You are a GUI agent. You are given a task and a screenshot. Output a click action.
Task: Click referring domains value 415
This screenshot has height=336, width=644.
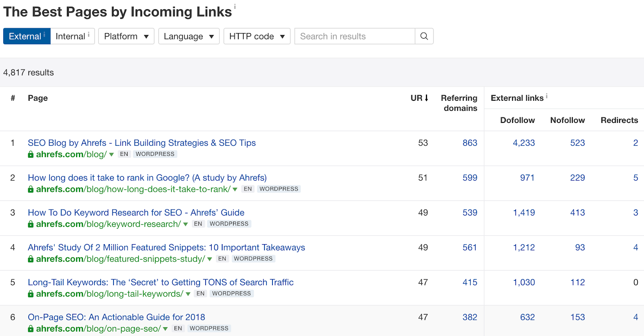[x=470, y=282]
